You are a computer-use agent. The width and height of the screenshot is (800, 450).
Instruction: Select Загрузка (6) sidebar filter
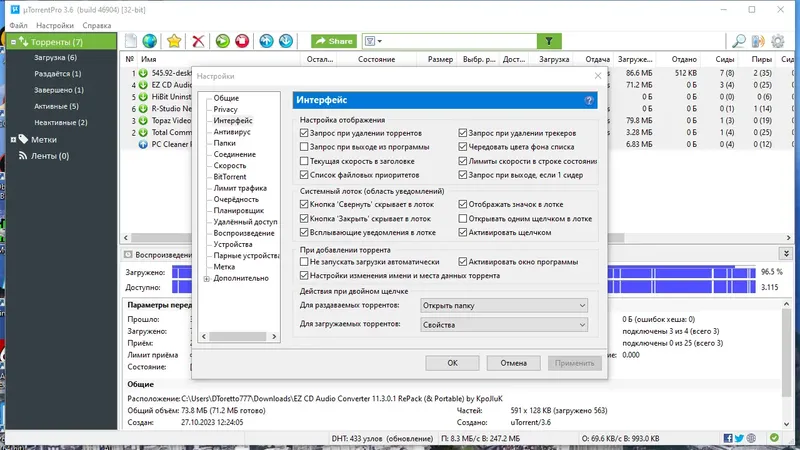pos(55,58)
